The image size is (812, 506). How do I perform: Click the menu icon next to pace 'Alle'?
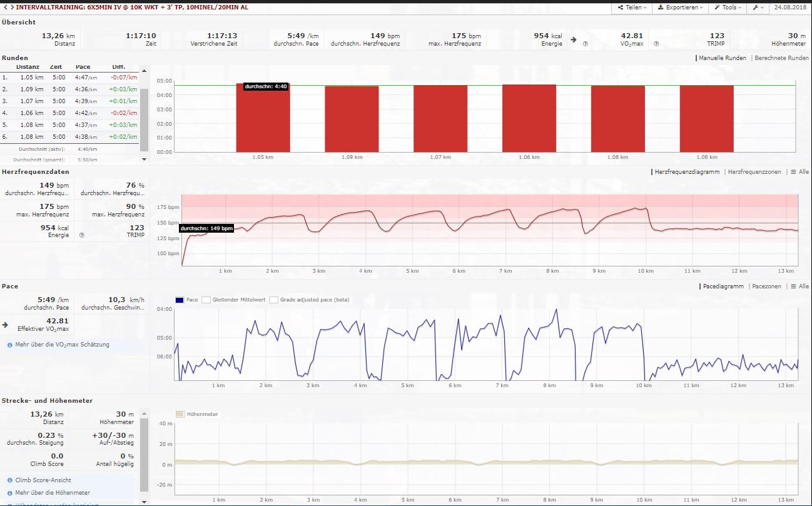pos(793,286)
